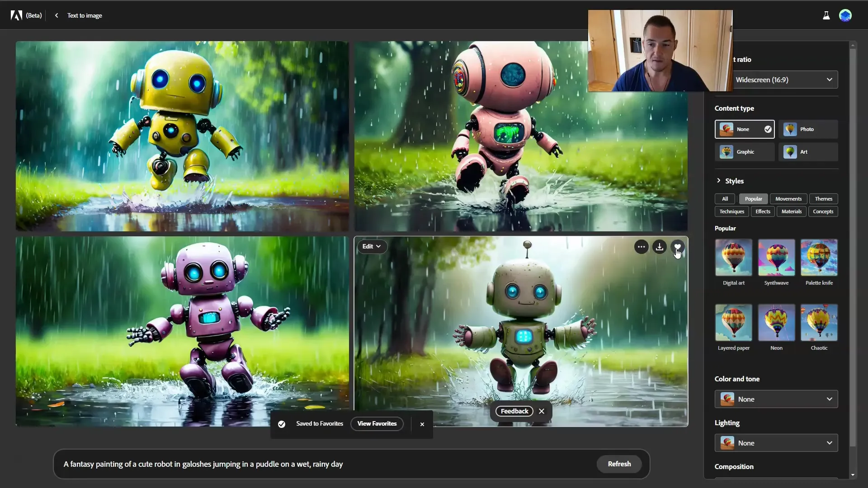Click the back arrow navigation icon
The image size is (868, 488).
(x=56, y=15)
